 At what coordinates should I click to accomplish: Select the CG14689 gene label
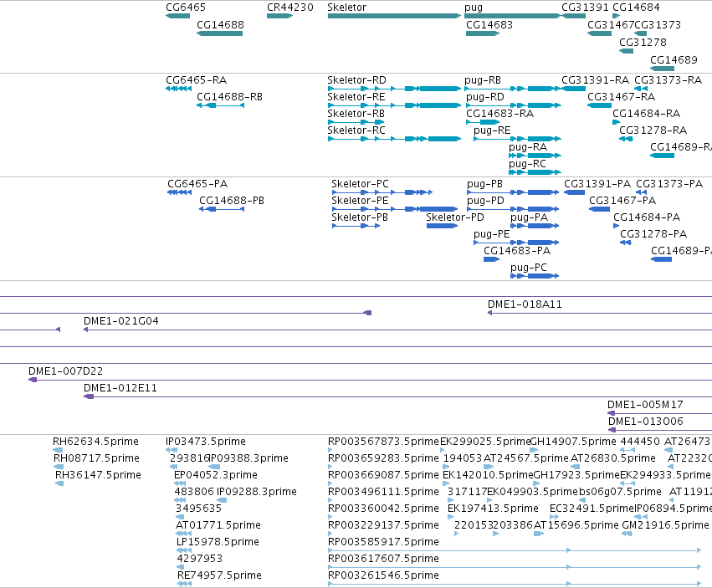(674, 60)
